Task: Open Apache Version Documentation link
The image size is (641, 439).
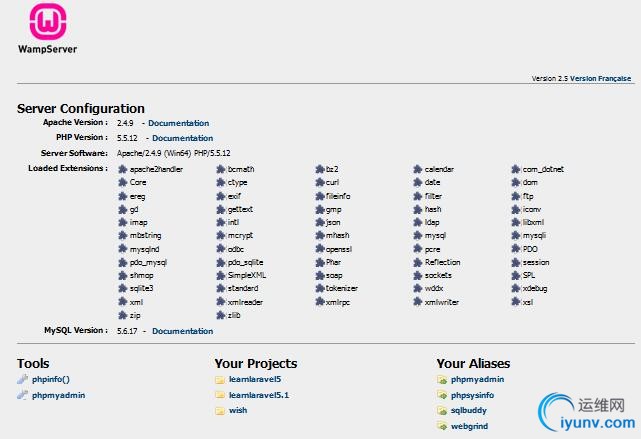Action: coord(179,123)
